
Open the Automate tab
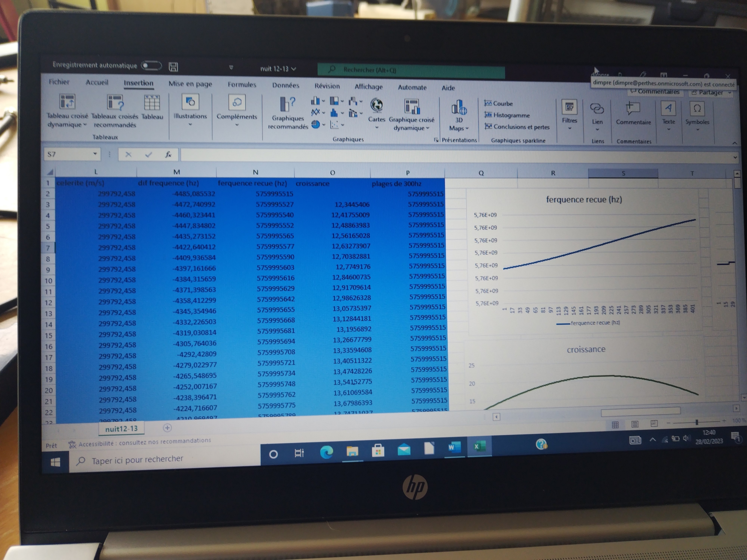412,87
